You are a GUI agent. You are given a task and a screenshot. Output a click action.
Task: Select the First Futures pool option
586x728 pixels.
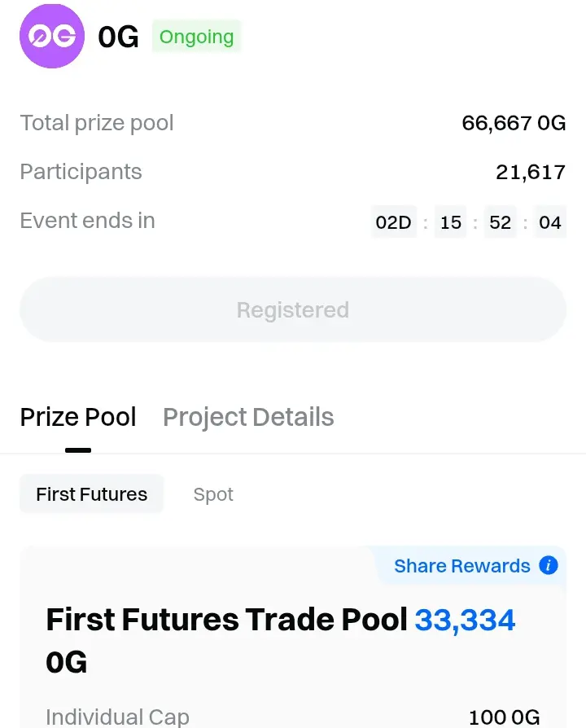[x=92, y=494]
